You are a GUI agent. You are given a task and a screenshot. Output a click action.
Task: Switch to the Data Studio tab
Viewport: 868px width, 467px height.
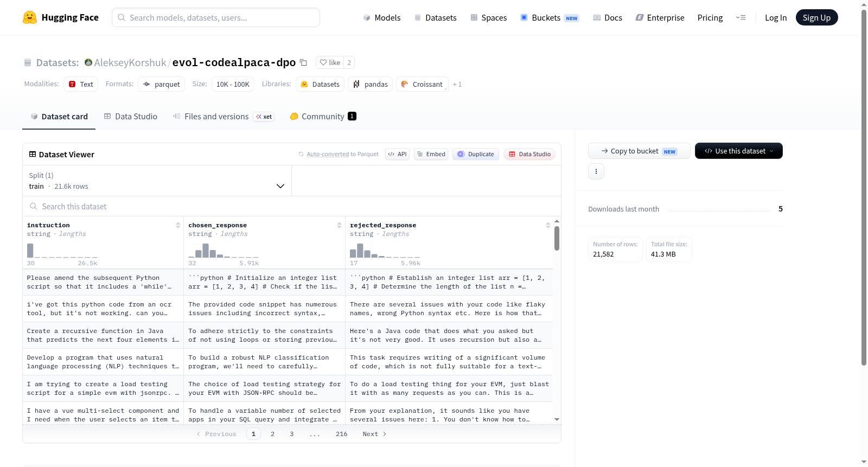click(131, 116)
